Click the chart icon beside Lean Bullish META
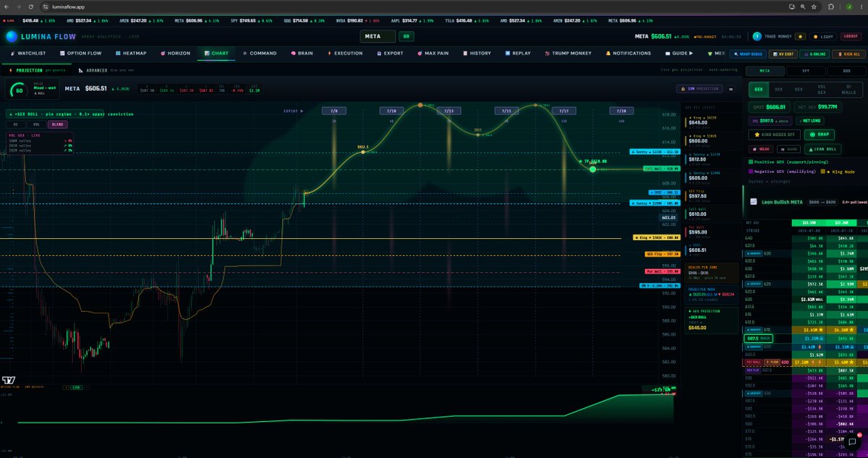Image resolution: width=868 pixels, height=458 pixels. click(753, 202)
